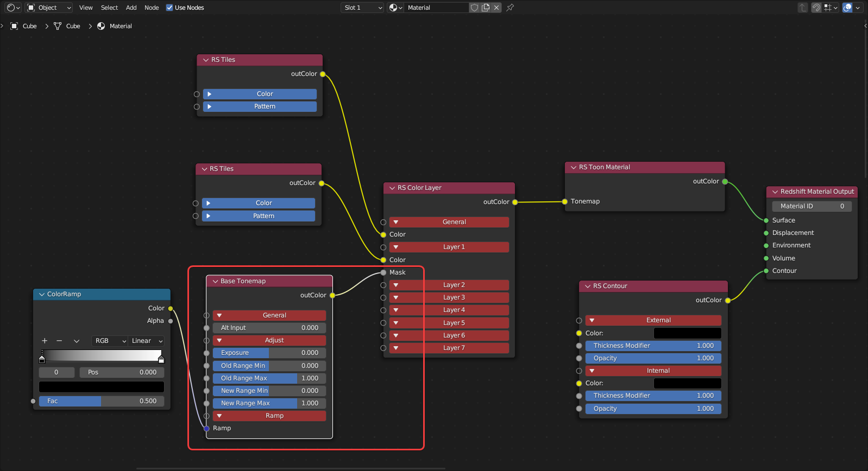
Task: Collapse the RS Contour node chevron
Action: point(588,286)
